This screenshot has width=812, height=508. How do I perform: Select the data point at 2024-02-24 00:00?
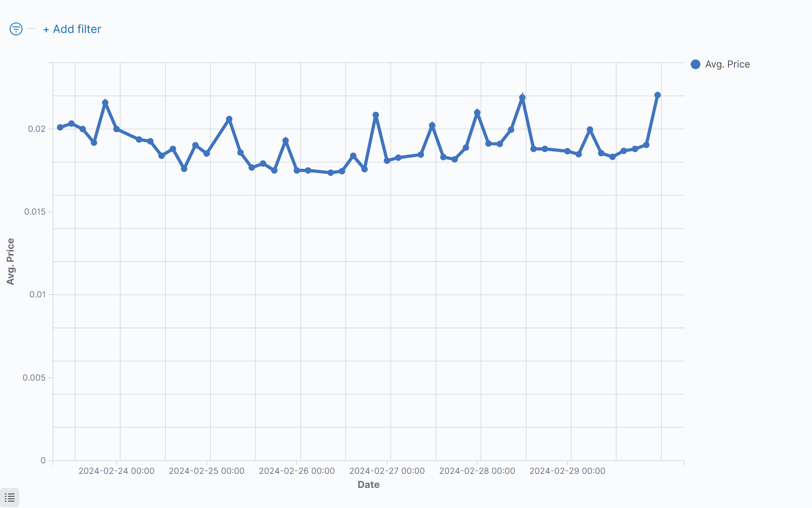tap(116, 129)
